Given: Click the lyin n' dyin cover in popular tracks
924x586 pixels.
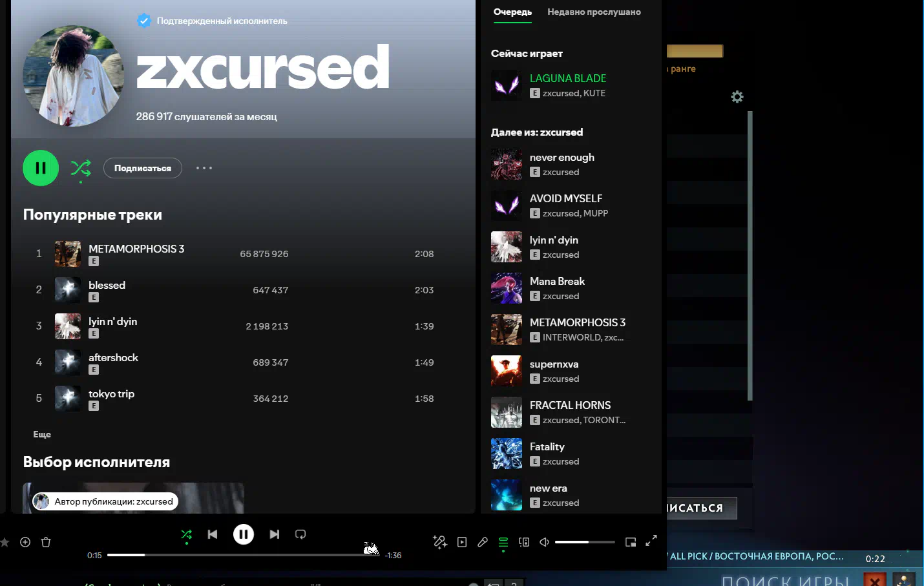Looking at the screenshot, I should (x=68, y=326).
